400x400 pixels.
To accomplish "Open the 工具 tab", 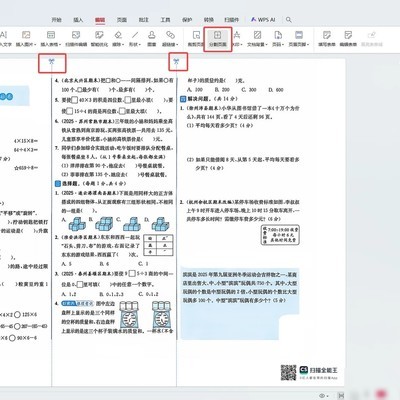I will pos(165,20).
